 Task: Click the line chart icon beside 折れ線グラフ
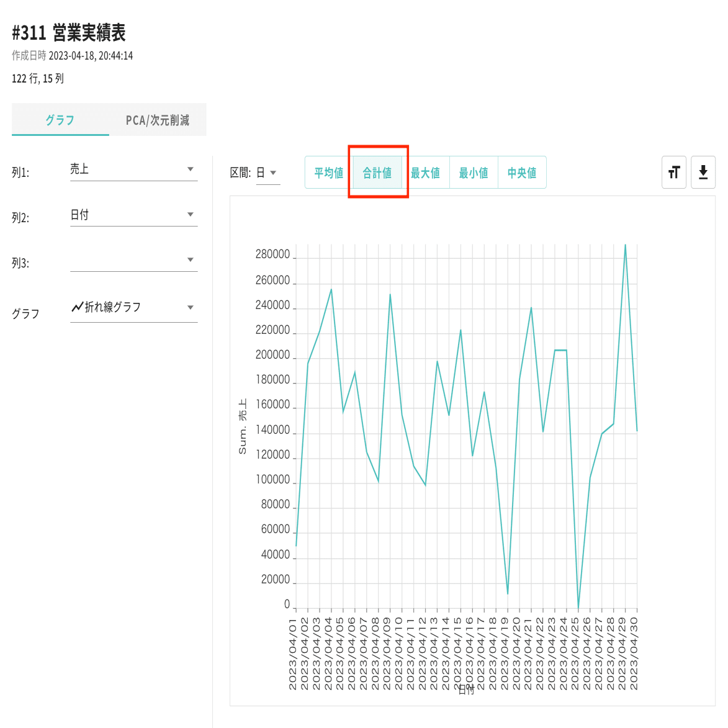click(77, 307)
